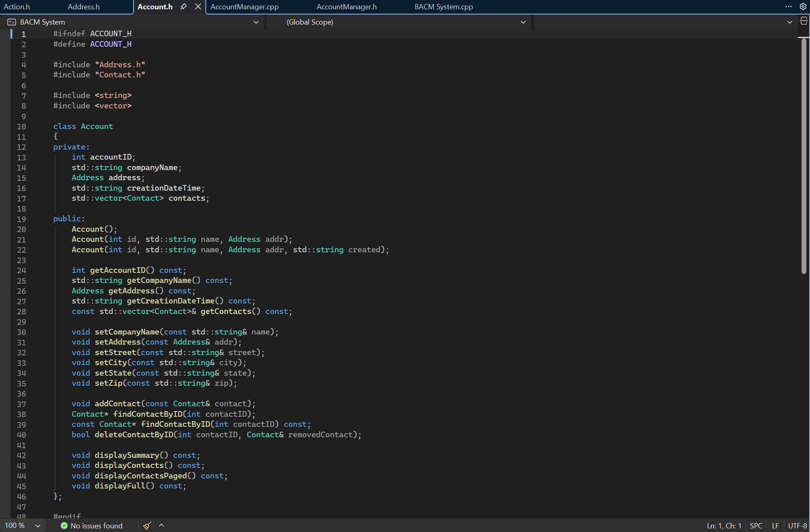Image resolution: width=810 pixels, height=532 pixels.
Task: Open the editor settings gear
Action: click(x=803, y=6)
